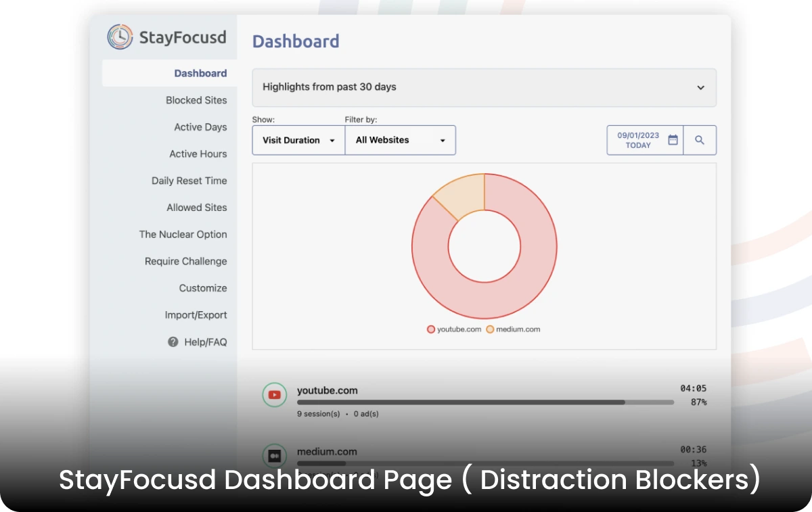Open Import/Export page

(196, 315)
